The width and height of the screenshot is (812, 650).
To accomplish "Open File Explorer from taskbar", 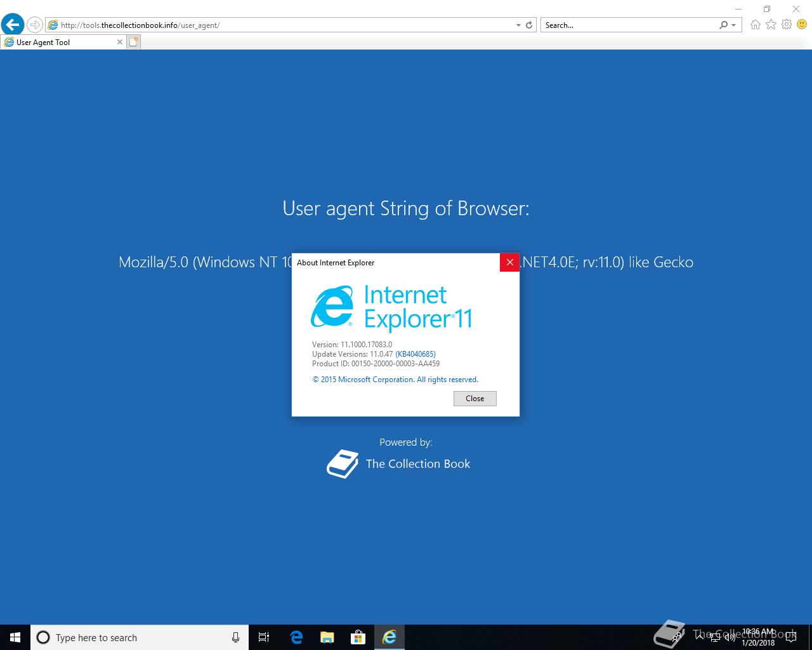I will (x=327, y=637).
